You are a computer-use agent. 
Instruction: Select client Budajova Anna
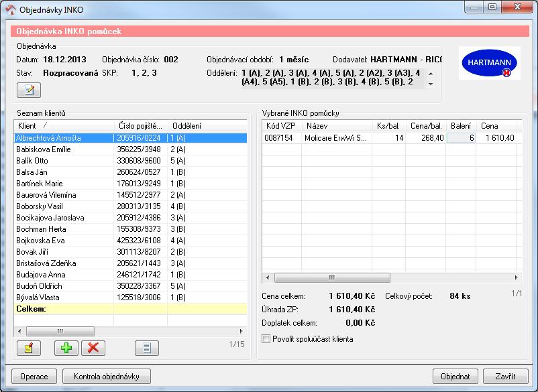[x=130, y=275]
